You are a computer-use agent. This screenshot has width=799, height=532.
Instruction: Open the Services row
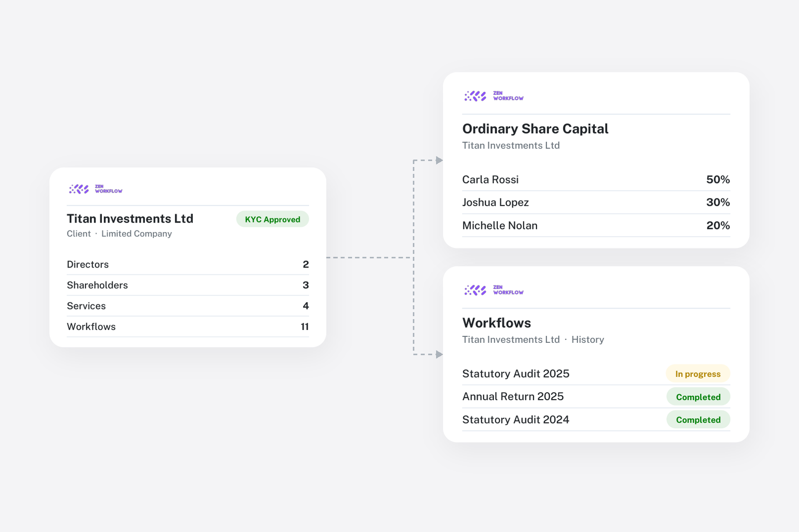[x=188, y=306]
